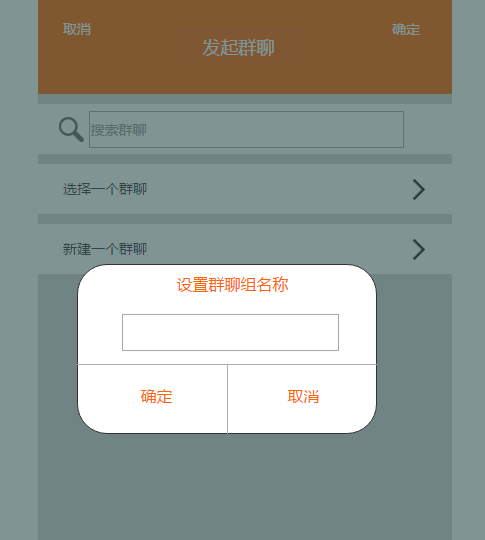Tap 取消 in the brown header
485x540 pixels.
[x=77, y=29]
